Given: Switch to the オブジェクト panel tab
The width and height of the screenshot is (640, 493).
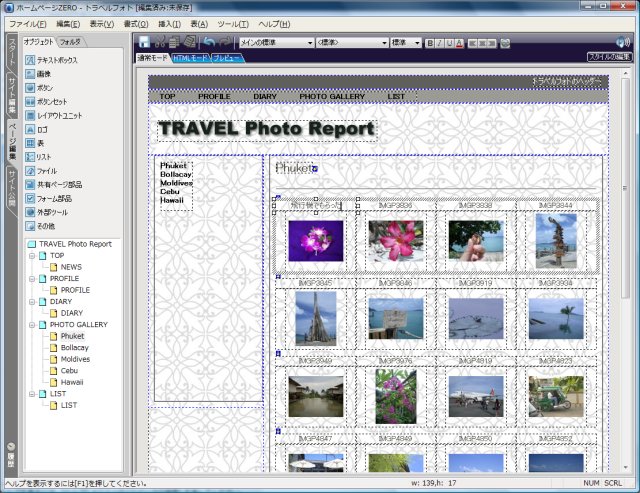Looking at the screenshot, I should coord(38,41).
